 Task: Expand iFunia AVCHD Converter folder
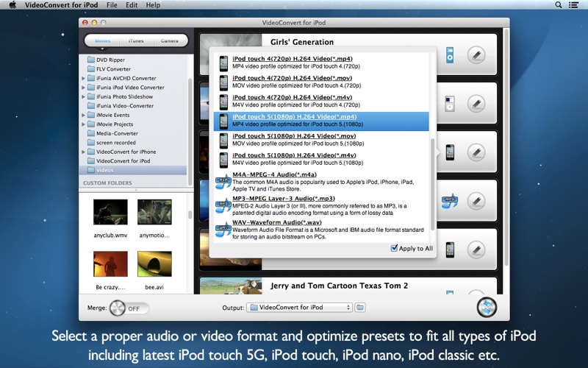(x=83, y=78)
